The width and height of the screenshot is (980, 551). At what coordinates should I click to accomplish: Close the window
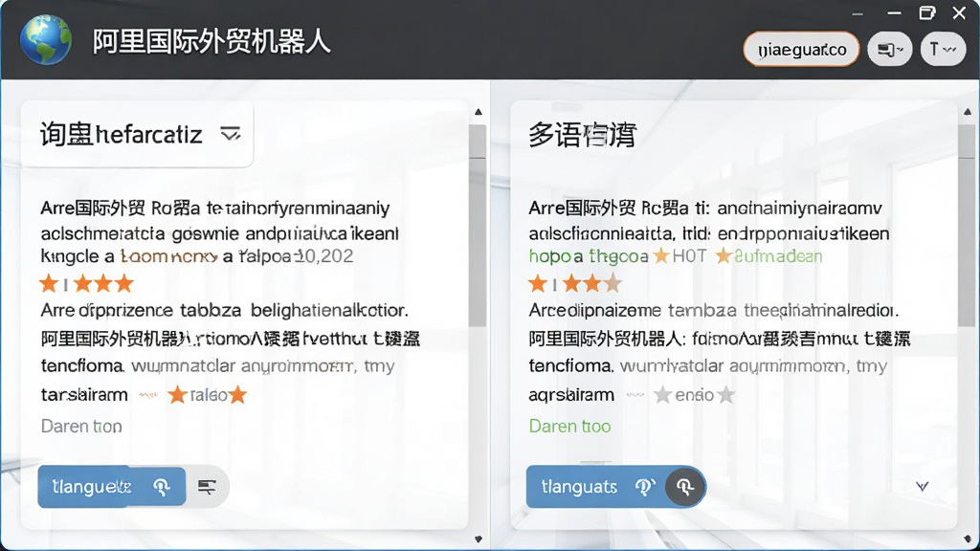959,13
